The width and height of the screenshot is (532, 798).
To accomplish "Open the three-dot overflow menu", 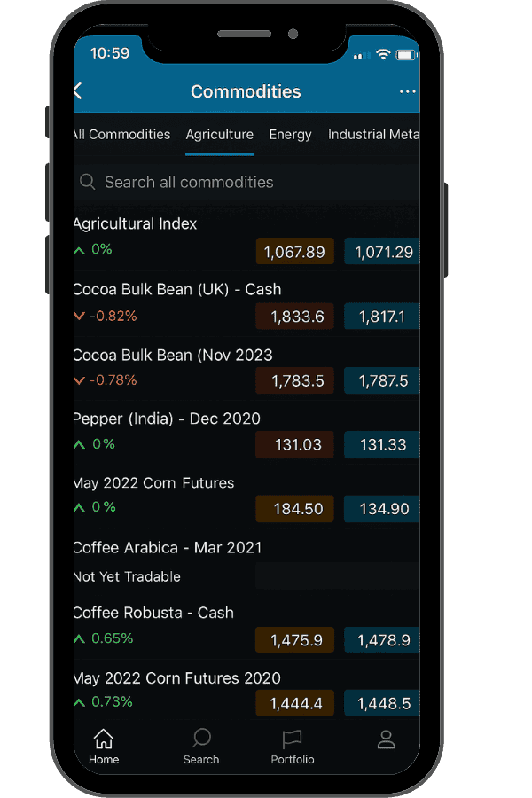I will coord(407,90).
